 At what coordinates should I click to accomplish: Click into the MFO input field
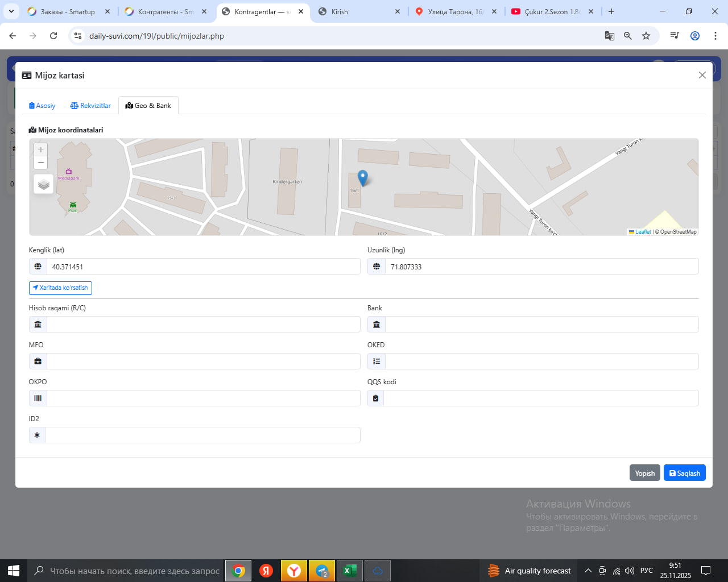click(203, 361)
